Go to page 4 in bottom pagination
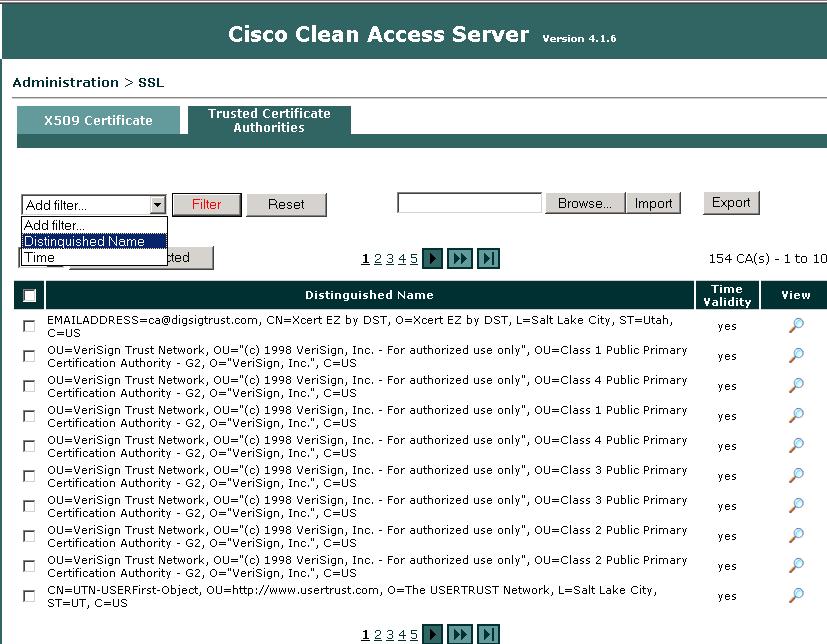 (x=402, y=635)
